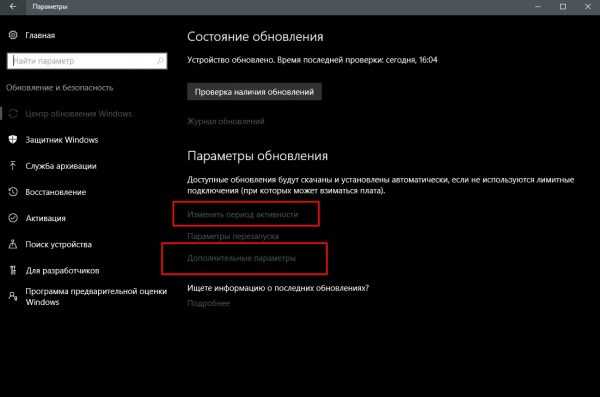Maximize the Параметры window
Viewport: 600px width, 397px height.
(x=563, y=7)
